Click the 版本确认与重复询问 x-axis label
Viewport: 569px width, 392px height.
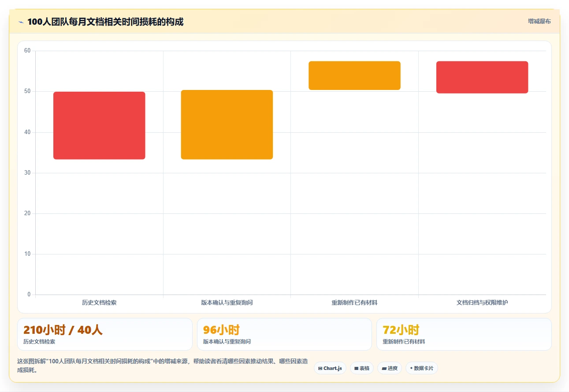(227, 303)
